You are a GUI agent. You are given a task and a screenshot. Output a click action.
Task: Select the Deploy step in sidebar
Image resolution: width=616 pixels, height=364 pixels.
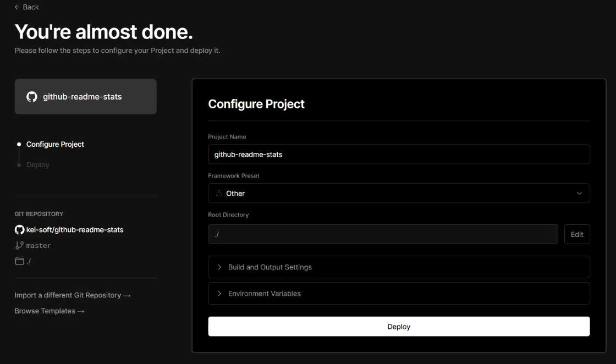tap(38, 164)
